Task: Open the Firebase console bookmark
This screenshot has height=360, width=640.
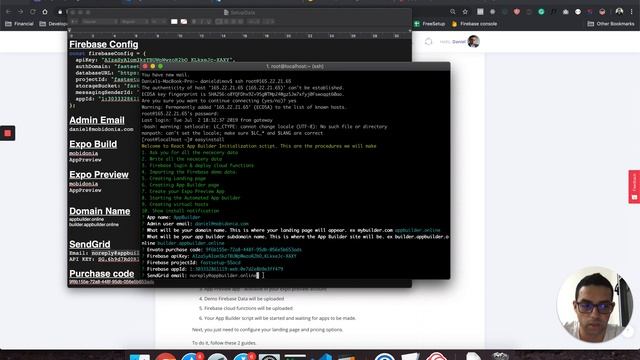Action: 474,24
